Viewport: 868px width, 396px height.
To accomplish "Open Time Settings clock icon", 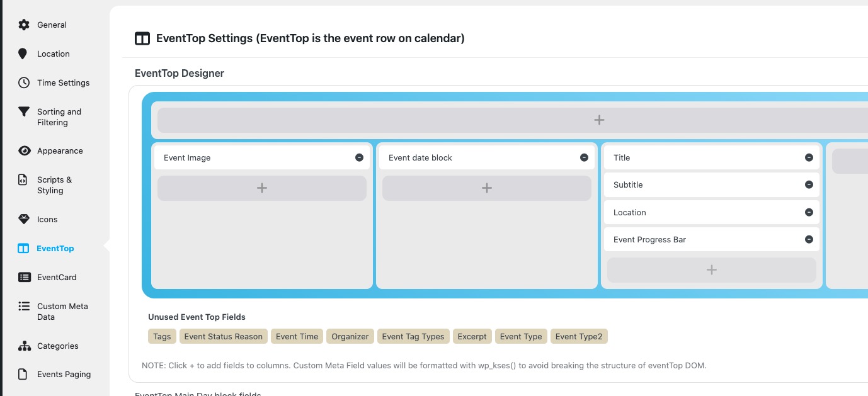I will coord(24,82).
